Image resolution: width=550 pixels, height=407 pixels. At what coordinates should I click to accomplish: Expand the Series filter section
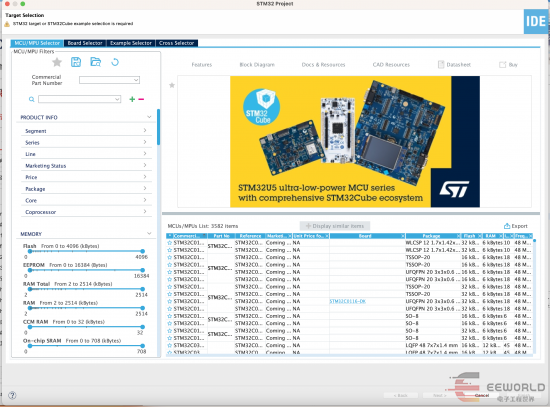[x=86, y=142]
